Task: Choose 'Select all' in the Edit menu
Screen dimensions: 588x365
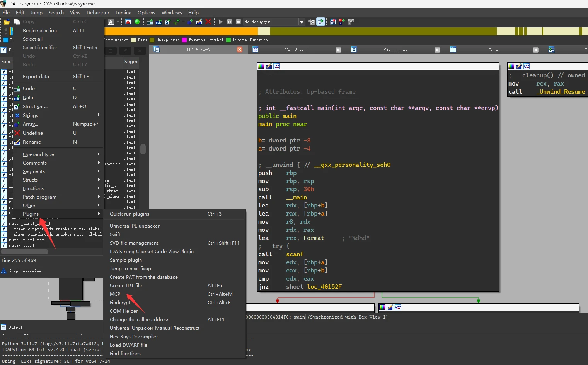Action: pyautogui.click(x=59, y=39)
